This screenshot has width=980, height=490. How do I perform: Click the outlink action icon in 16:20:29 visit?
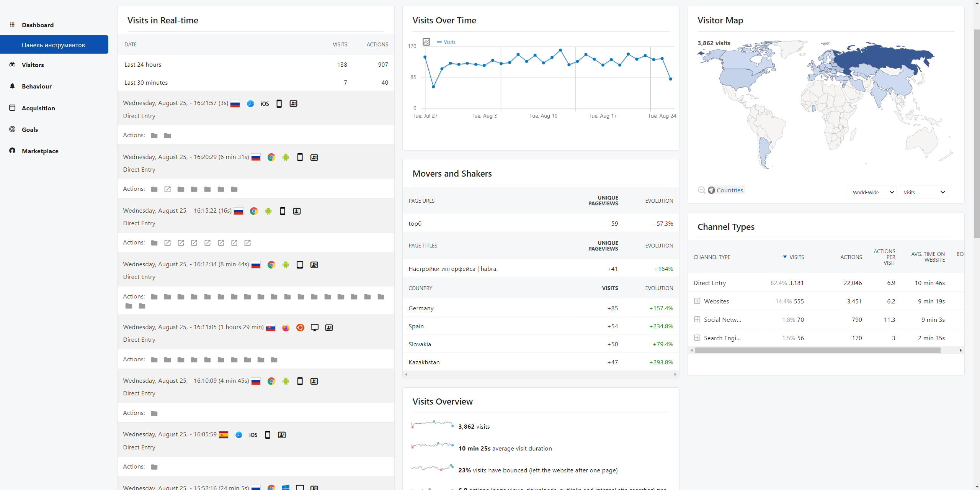point(168,189)
